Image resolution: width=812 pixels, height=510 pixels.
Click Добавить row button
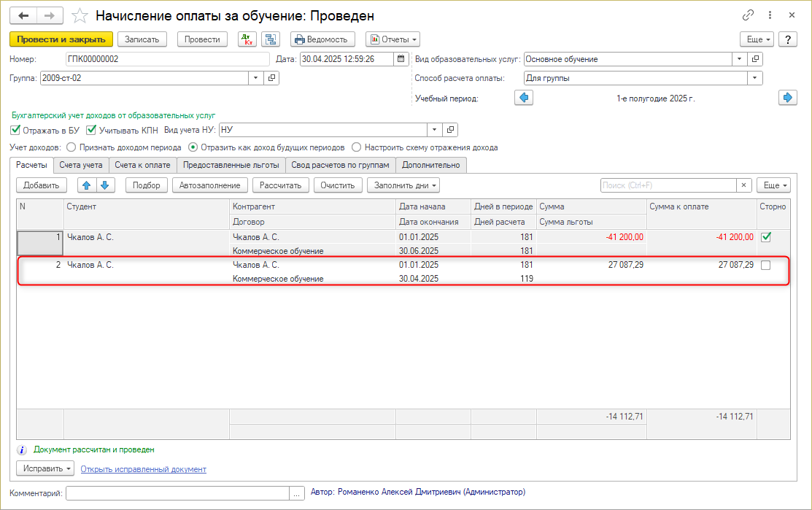point(42,185)
